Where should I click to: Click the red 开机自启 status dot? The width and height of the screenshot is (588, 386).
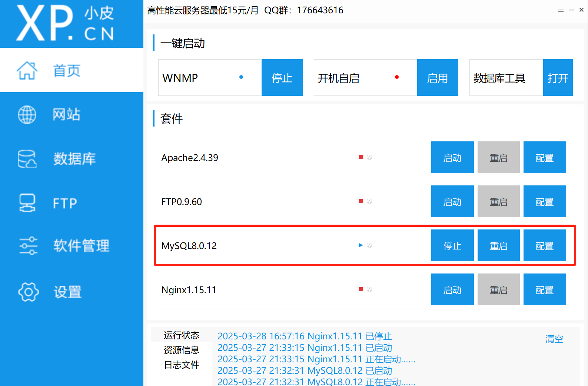pyautogui.click(x=397, y=77)
